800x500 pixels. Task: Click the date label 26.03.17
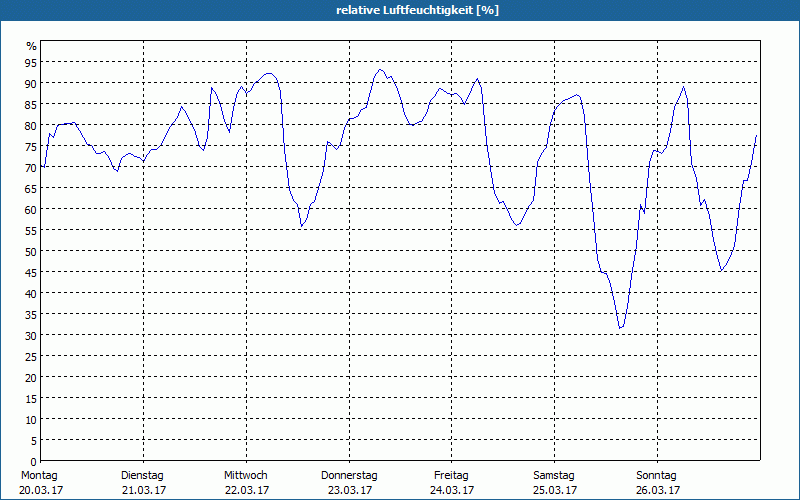[658, 490]
